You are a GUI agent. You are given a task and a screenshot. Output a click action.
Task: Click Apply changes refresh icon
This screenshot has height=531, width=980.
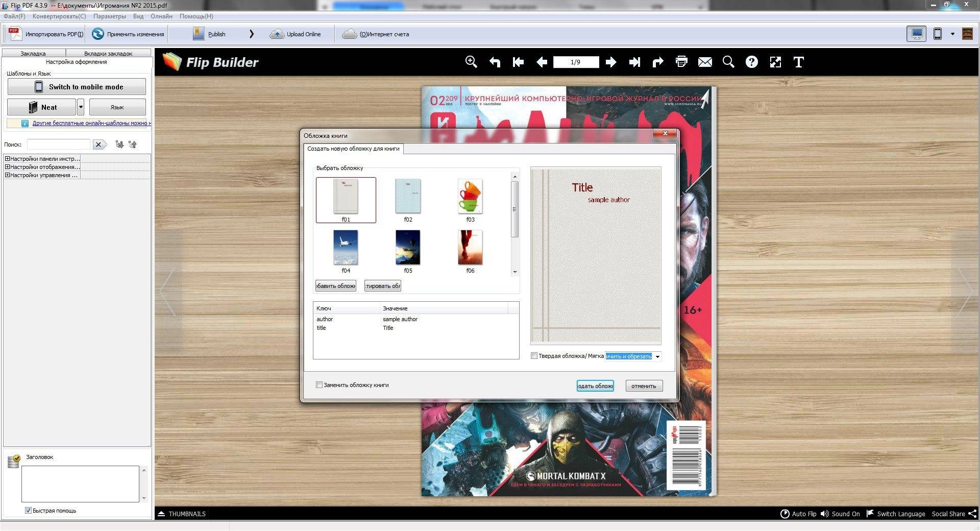(97, 34)
